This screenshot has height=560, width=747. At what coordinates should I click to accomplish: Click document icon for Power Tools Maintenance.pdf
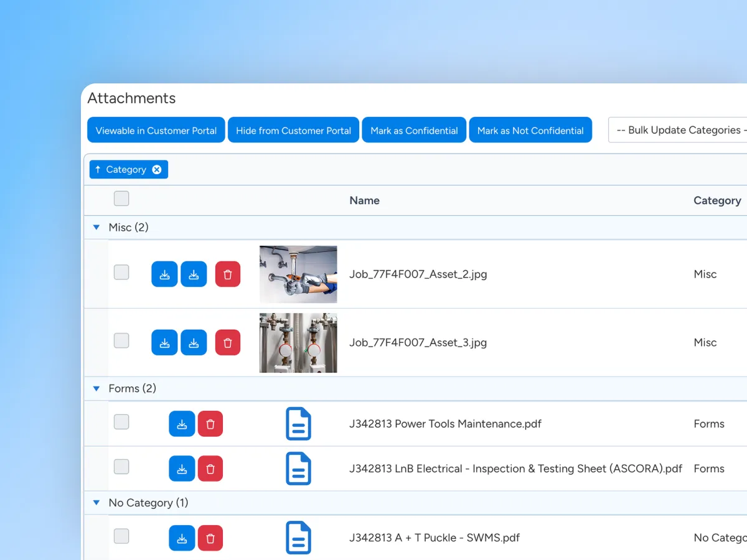coord(298,424)
